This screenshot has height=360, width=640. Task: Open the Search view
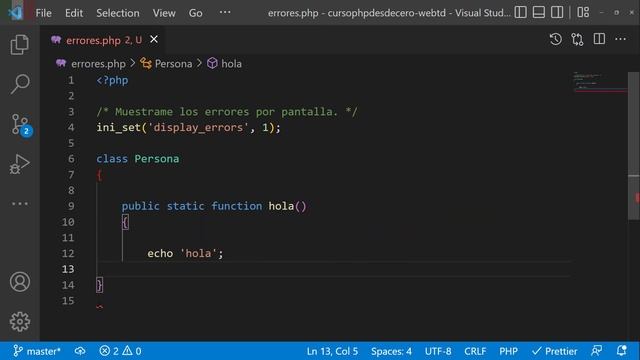20,84
